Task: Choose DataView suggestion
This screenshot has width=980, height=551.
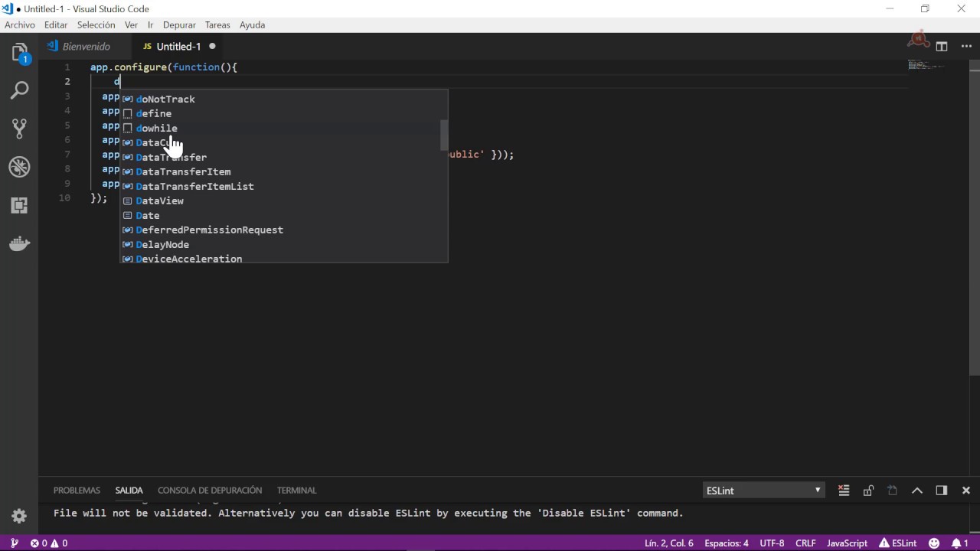Action: pyautogui.click(x=283, y=201)
